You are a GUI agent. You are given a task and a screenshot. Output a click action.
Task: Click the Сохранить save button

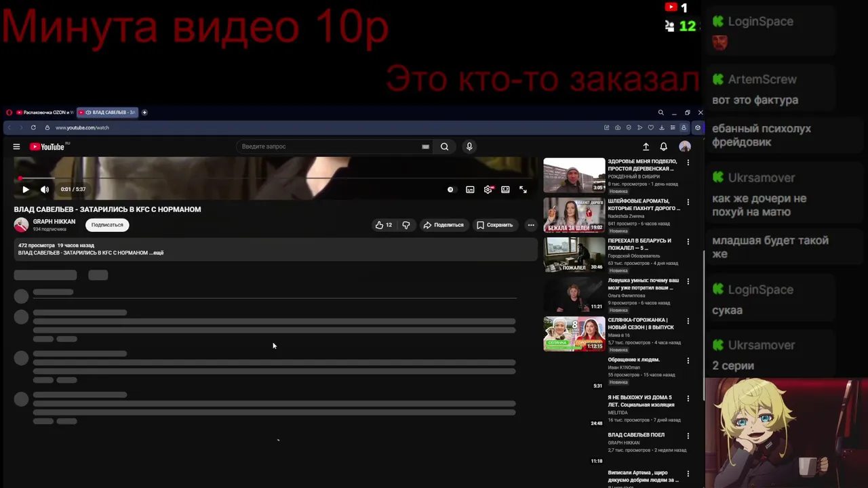(x=494, y=225)
